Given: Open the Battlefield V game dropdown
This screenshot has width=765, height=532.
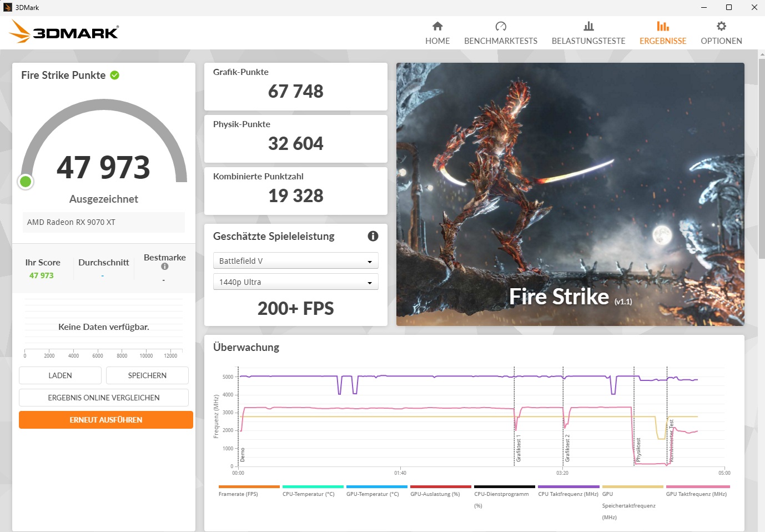Looking at the screenshot, I should point(295,260).
